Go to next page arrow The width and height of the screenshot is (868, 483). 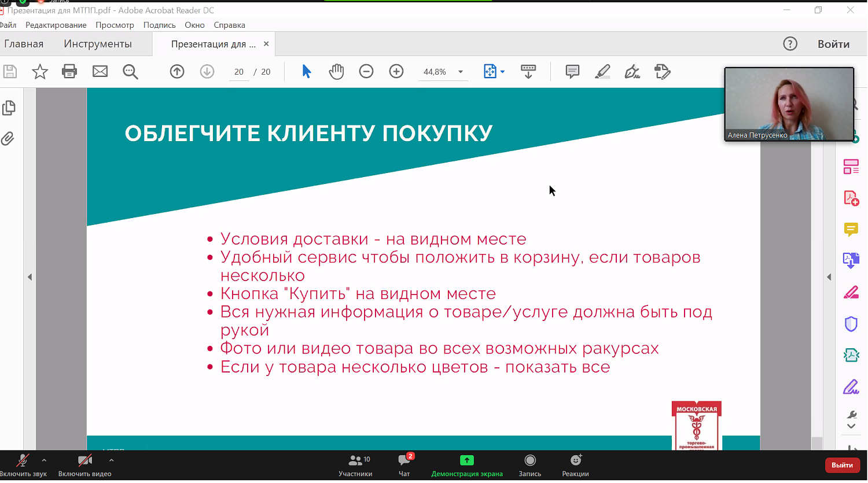point(207,72)
